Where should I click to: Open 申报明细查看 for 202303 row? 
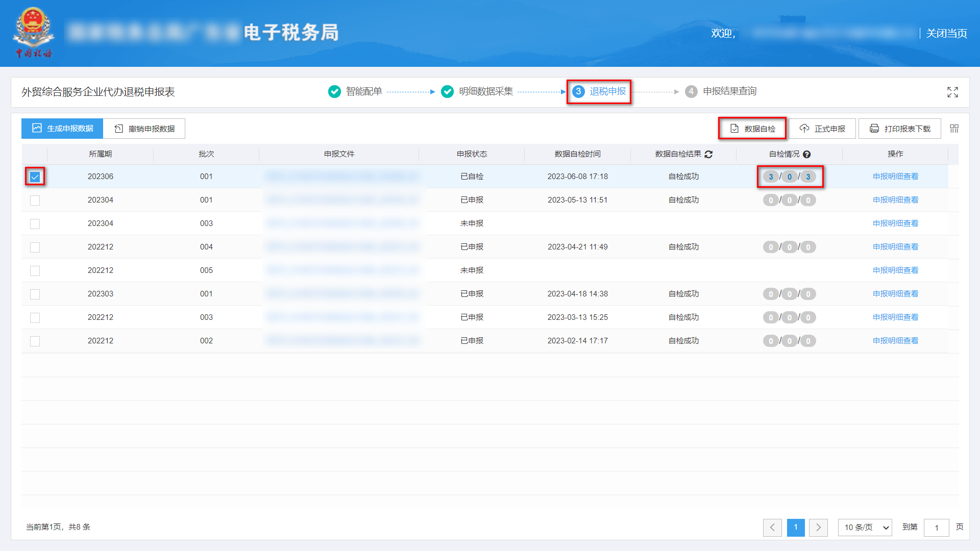coord(895,294)
